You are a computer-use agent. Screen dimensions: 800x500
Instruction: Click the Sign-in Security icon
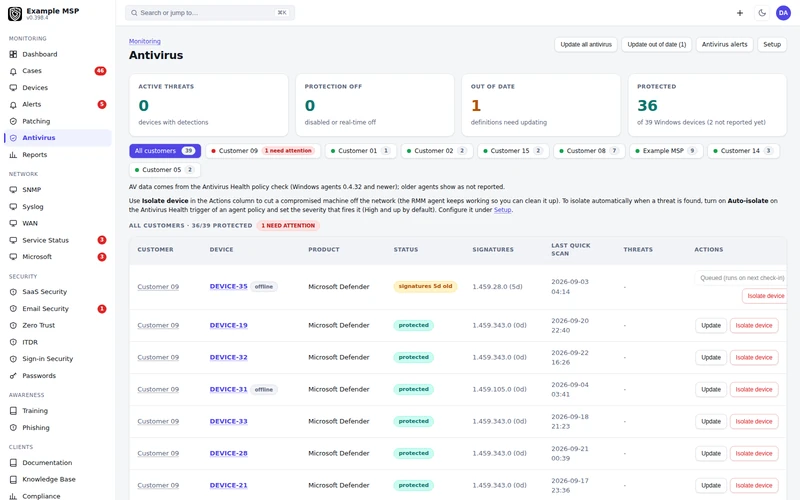tap(13, 359)
